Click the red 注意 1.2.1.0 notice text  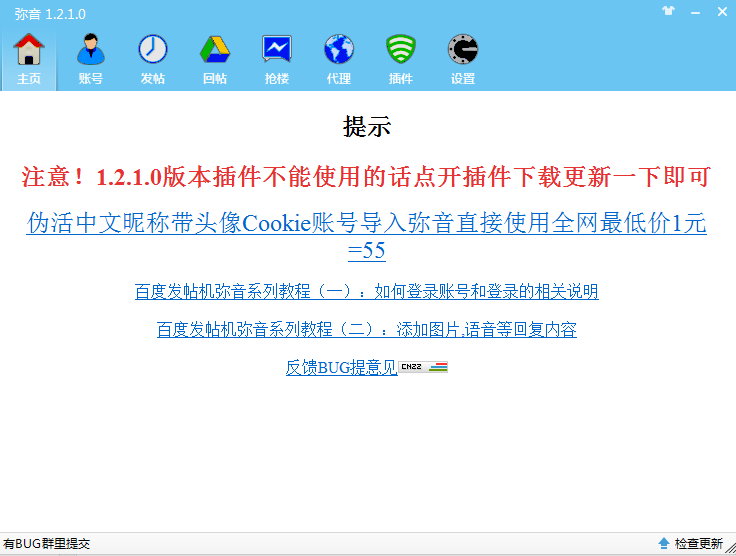click(x=367, y=177)
